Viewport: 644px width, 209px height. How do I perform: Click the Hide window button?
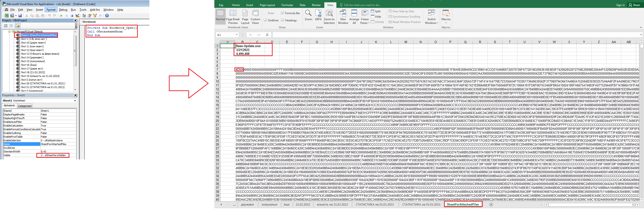(x=376, y=16)
